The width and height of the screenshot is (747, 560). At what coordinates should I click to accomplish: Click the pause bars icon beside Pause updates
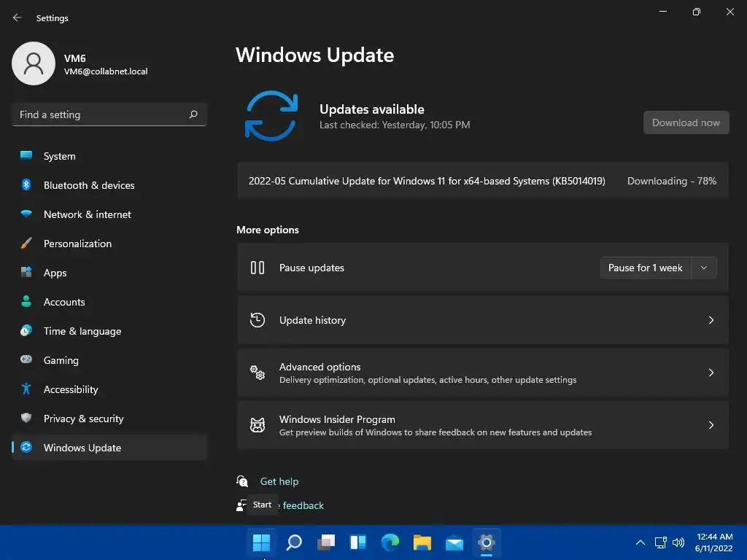258,268
